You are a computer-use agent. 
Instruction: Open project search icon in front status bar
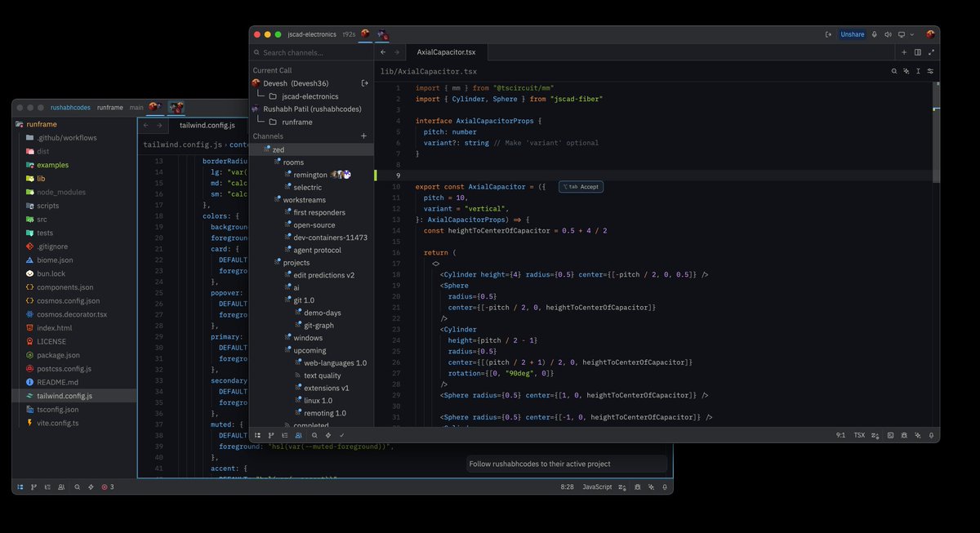click(314, 435)
